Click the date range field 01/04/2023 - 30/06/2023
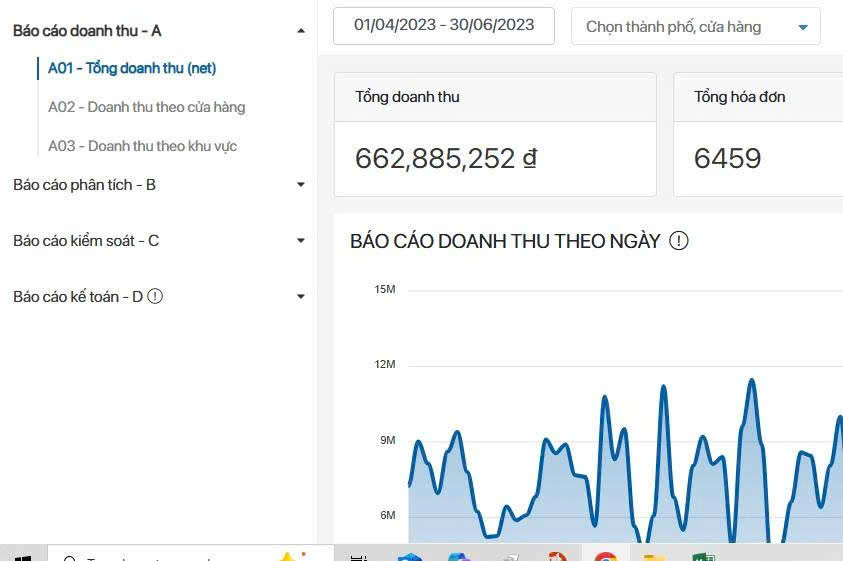Image resolution: width=843 pixels, height=561 pixels. click(443, 26)
